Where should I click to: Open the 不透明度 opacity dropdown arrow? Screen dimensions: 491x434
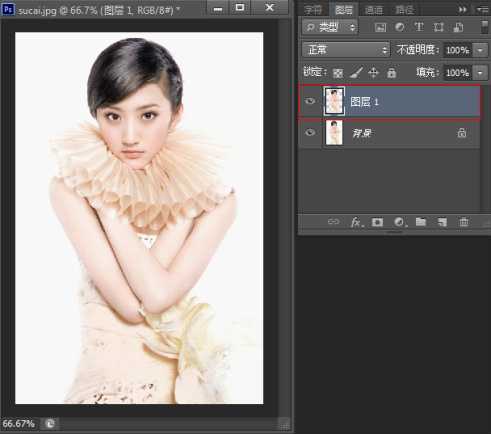pos(480,50)
